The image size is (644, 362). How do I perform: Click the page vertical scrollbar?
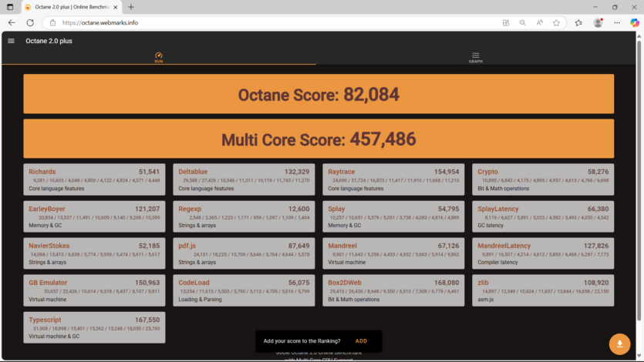tap(639, 180)
